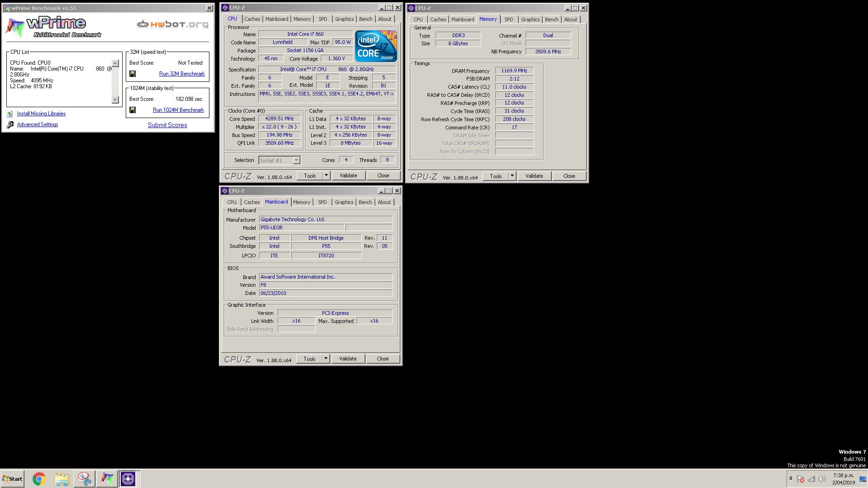Switch to Memory tab in CPU window

tap(302, 19)
